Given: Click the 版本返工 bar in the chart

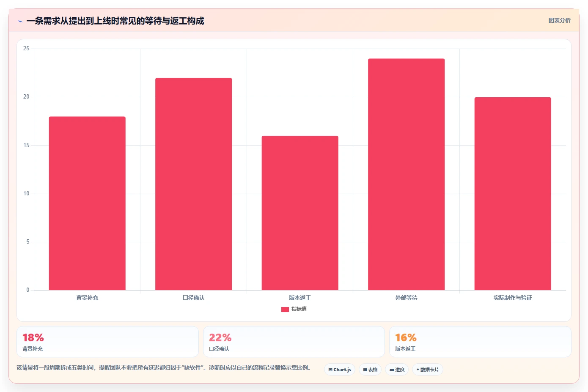Looking at the screenshot, I should (300, 213).
